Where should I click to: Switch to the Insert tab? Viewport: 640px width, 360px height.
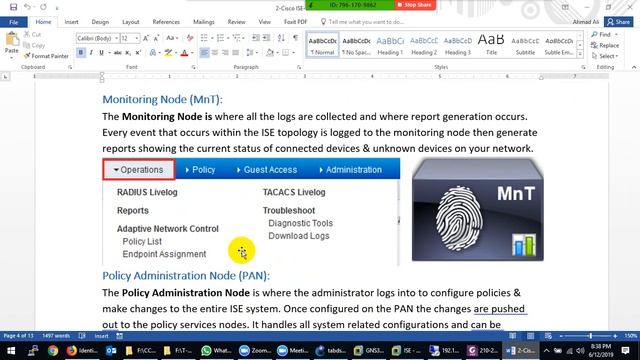tap(71, 22)
